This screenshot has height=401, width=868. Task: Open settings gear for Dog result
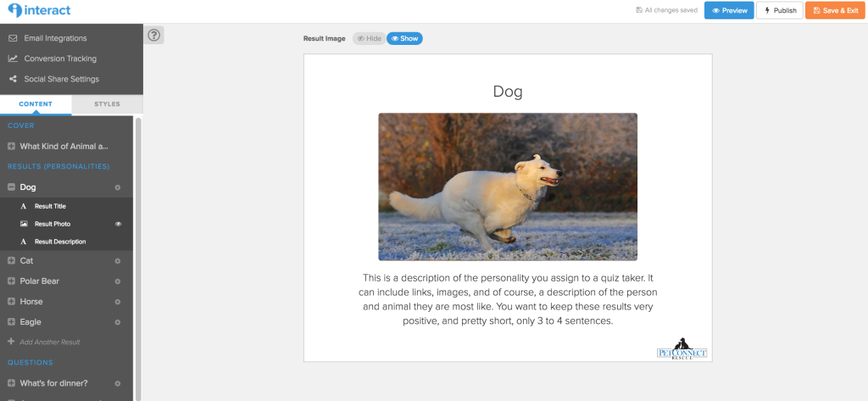(117, 187)
